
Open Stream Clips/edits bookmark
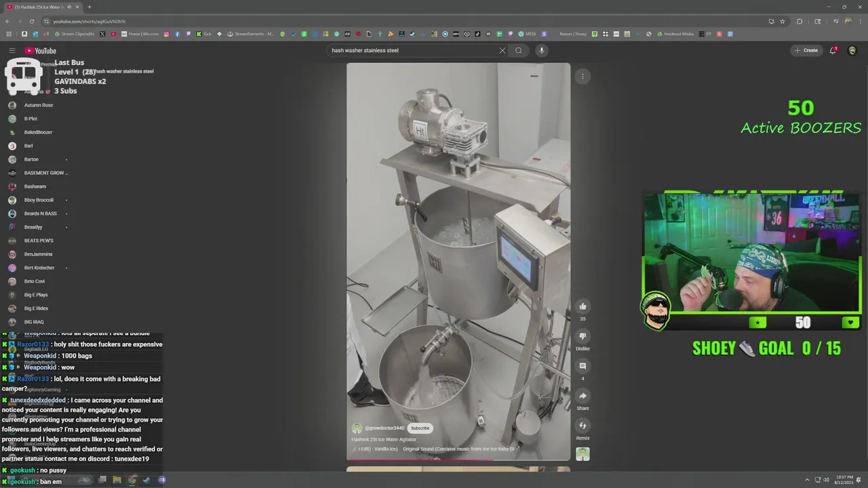coord(73,34)
